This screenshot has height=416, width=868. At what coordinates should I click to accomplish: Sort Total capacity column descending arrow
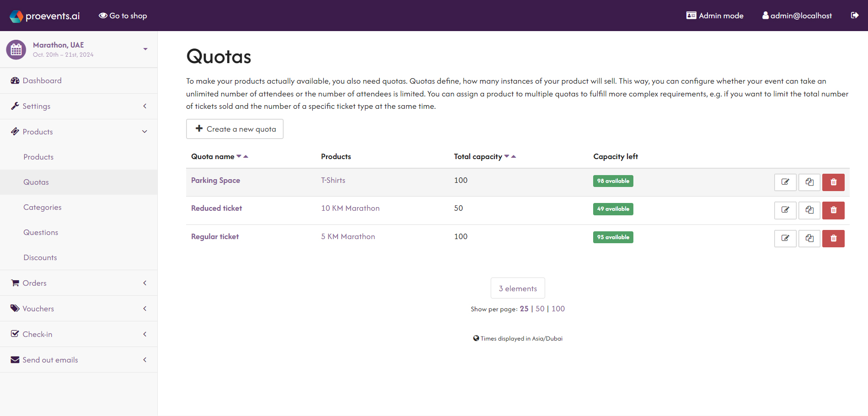click(x=507, y=156)
